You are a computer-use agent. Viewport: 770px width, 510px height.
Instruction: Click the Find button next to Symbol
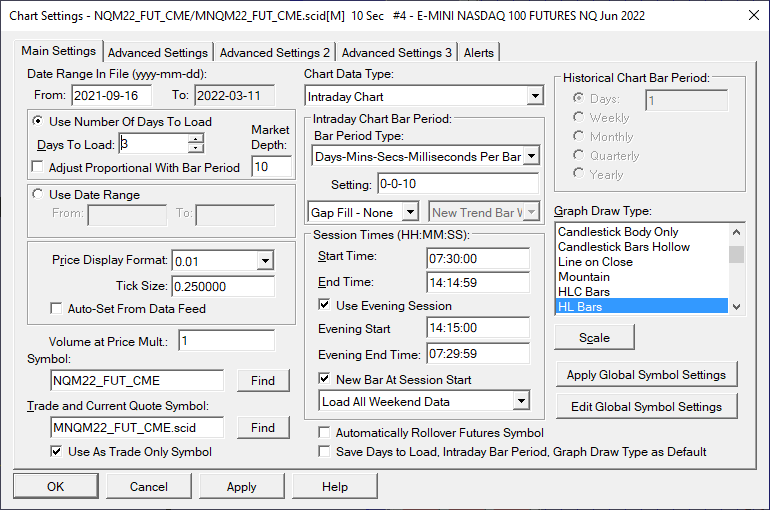pyautogui.click(x=263, y=381)
